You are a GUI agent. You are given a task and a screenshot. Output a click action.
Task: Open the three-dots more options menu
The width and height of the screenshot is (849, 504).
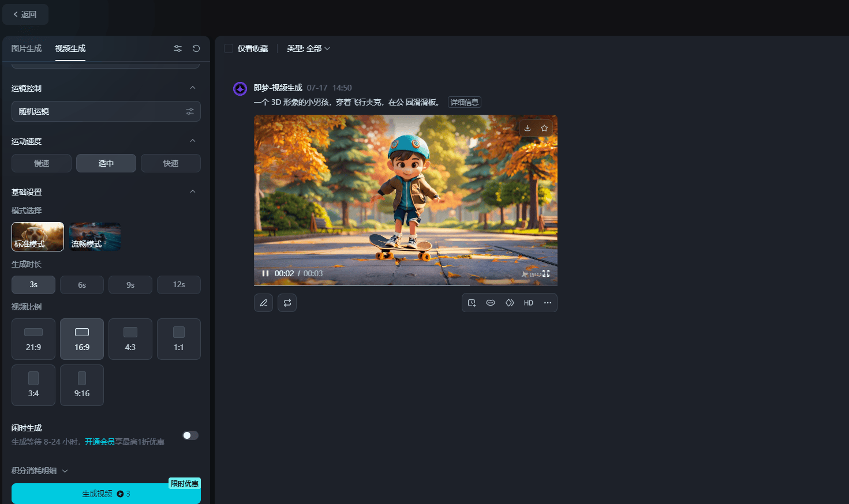[x=548, y=303]
